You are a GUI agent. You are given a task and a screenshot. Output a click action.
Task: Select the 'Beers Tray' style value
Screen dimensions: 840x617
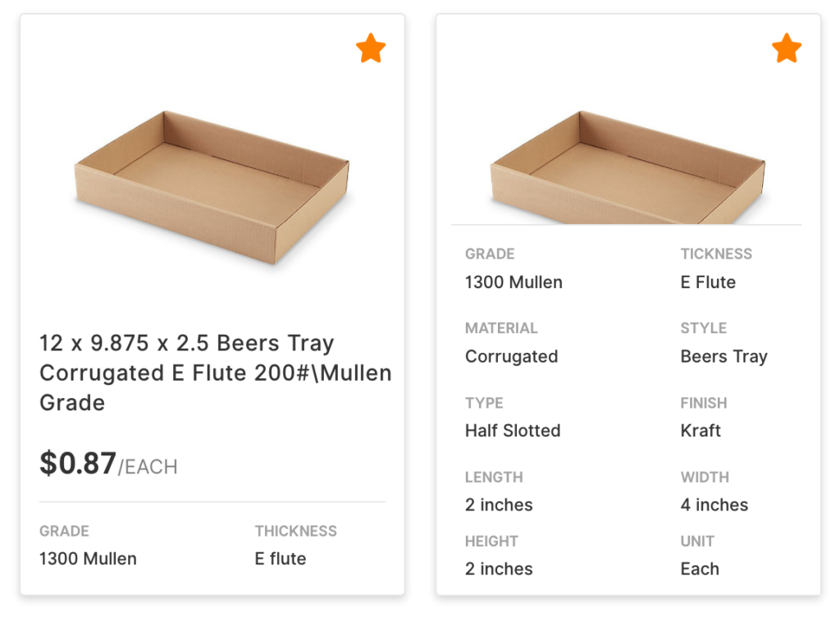point(724,357)
